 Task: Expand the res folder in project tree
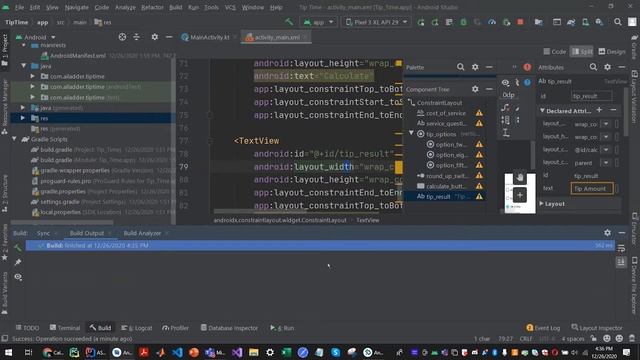[23, 118]
